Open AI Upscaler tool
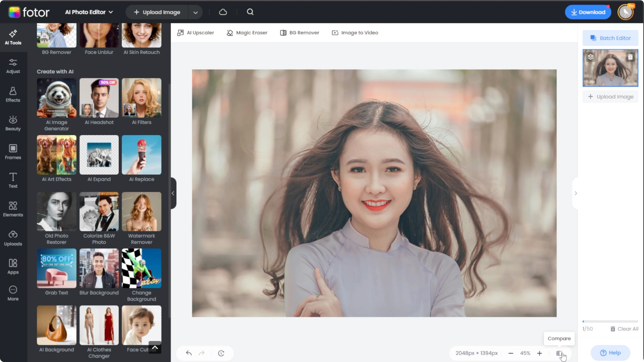The height and width of the screenshot is (362, 644). 195,33
